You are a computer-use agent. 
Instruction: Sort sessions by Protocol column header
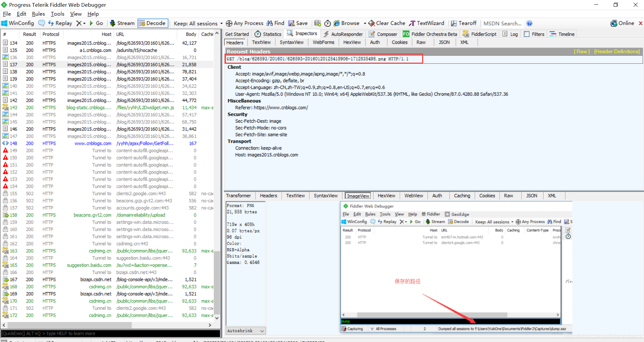[51, 34]
